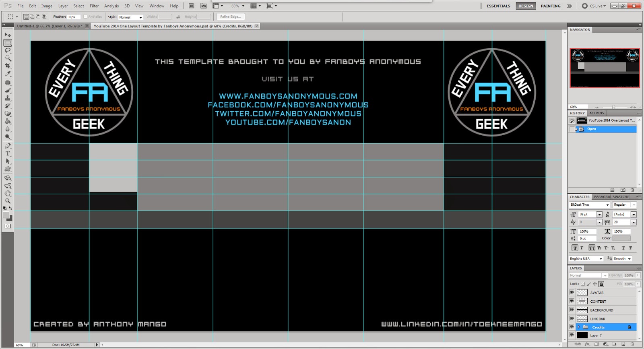The height and width of the screenshot is (349, 644).
Task: Select the Clone Stamp tool
Action: tap(8, 98)
